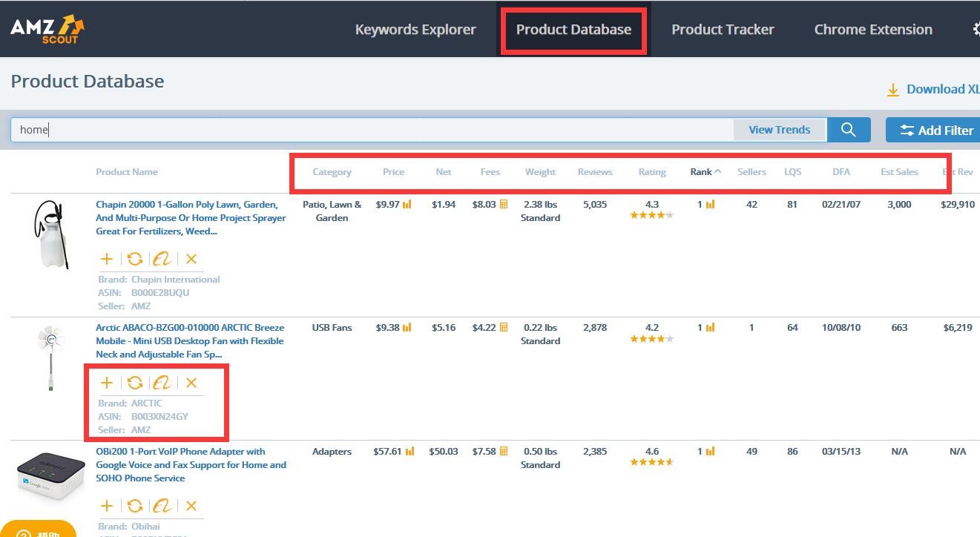Open fees calculator for Arctic fan
The width and height of the screenshot is (980, 537).
pos(504,328)
